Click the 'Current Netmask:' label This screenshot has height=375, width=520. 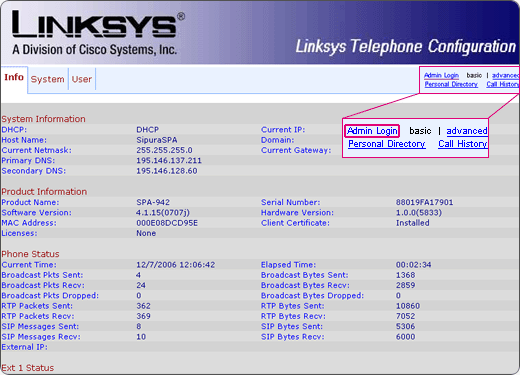[x=36, y=150]
